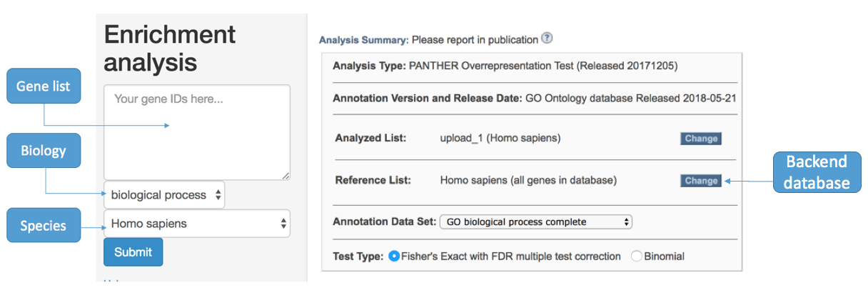Click the Analysis Summary heading link
The image size is (868, 293).
[x=363, y=39]
